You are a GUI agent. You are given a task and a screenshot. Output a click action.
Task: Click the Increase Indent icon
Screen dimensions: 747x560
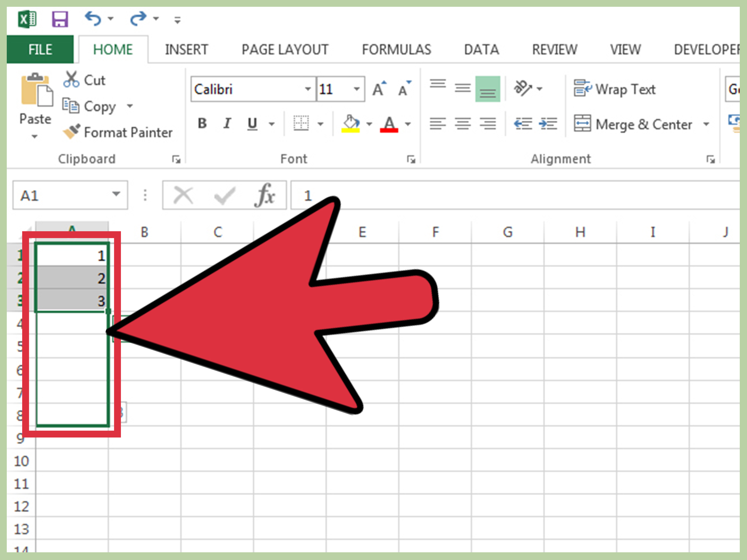coord(548,122)
